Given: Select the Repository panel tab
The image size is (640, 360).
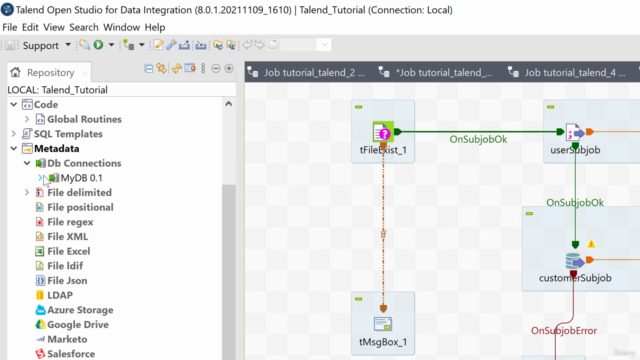Looking at the screenshot, I should pyautogui.click(x=50, y=73).
